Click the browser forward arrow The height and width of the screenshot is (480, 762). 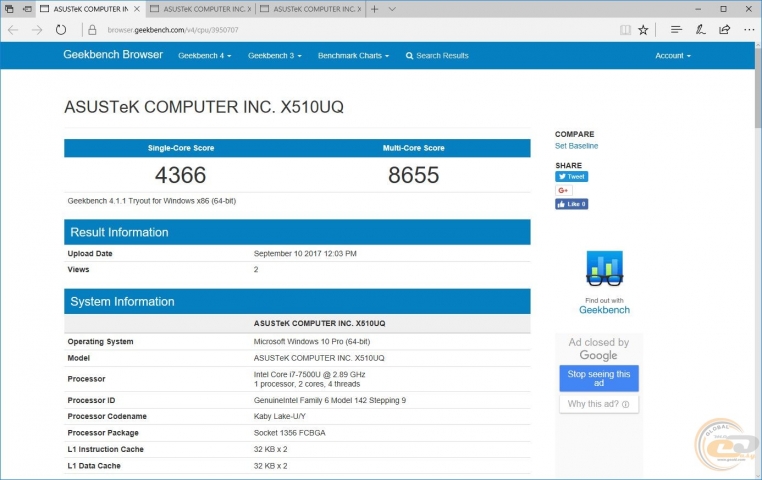tap(37, 30)
